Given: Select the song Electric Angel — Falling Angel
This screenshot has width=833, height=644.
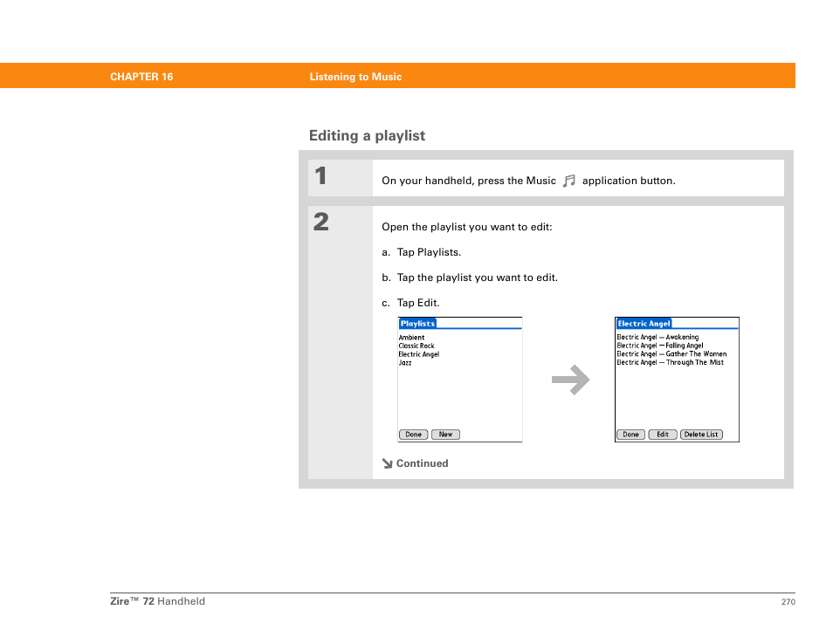Looking at the screenshot, I should (x=660, y=346).
